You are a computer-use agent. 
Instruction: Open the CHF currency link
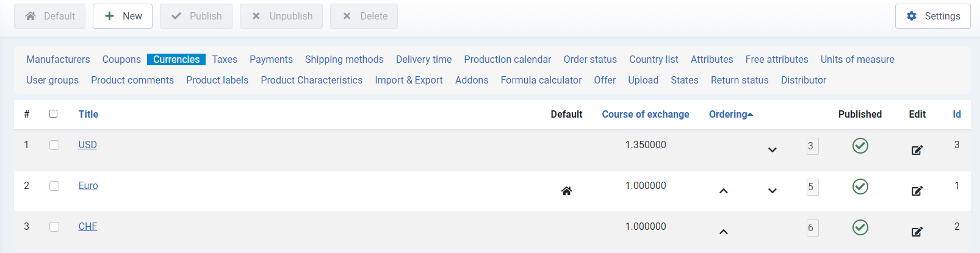coord(88,226)
